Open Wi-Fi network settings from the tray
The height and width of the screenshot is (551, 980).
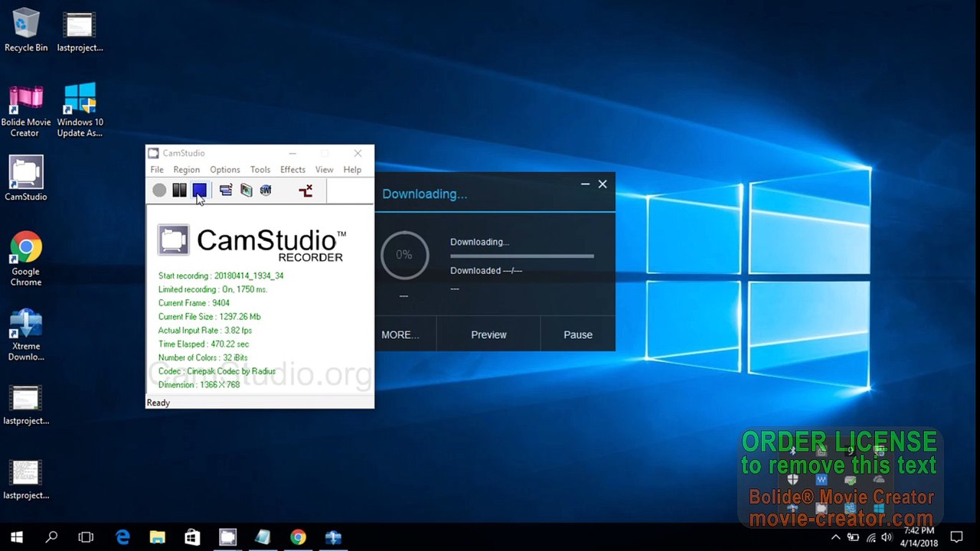(x=870, y=537)
